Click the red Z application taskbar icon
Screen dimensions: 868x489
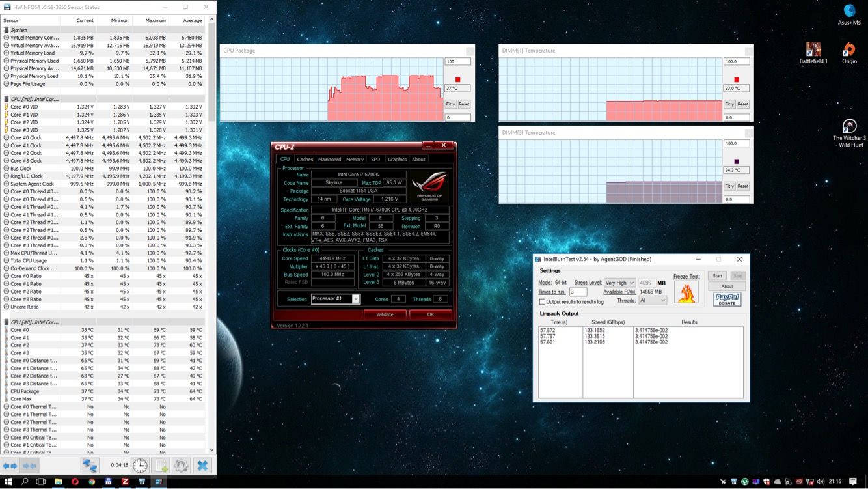125,482
